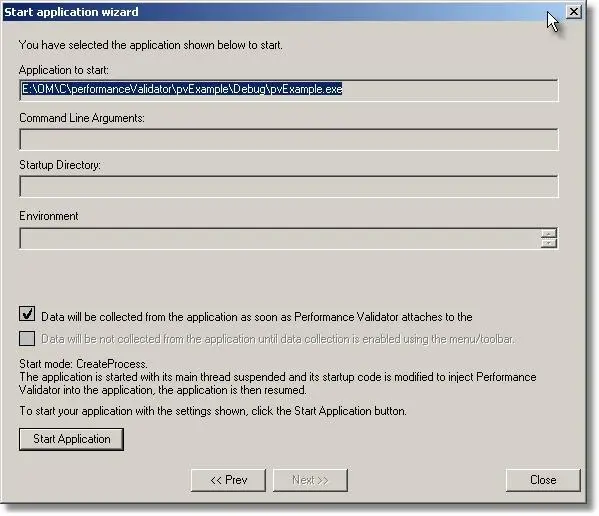Image resolution: width=599 pixels, height=516 pixels.
Task: Focus the Startup Directory field
Action: point(289,186)
